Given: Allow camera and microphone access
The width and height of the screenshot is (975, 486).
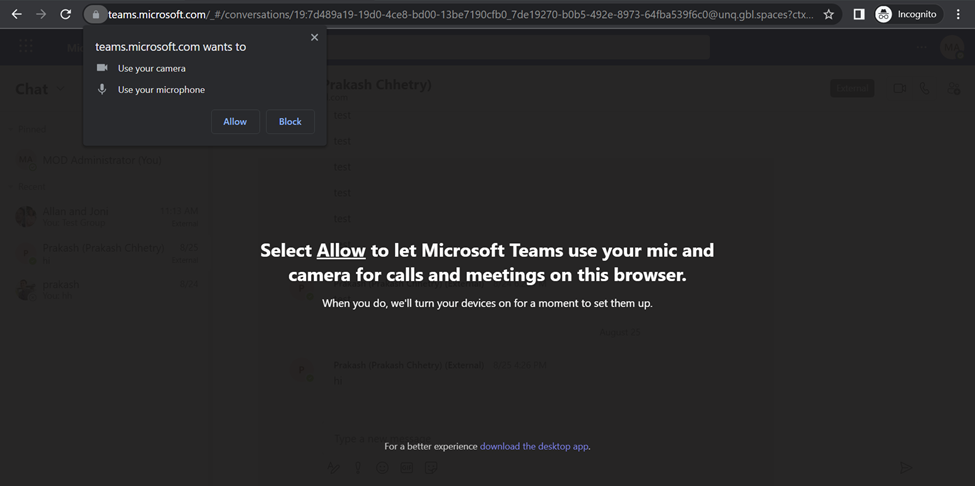Looking at the screenshot, I should click(235, 122).
